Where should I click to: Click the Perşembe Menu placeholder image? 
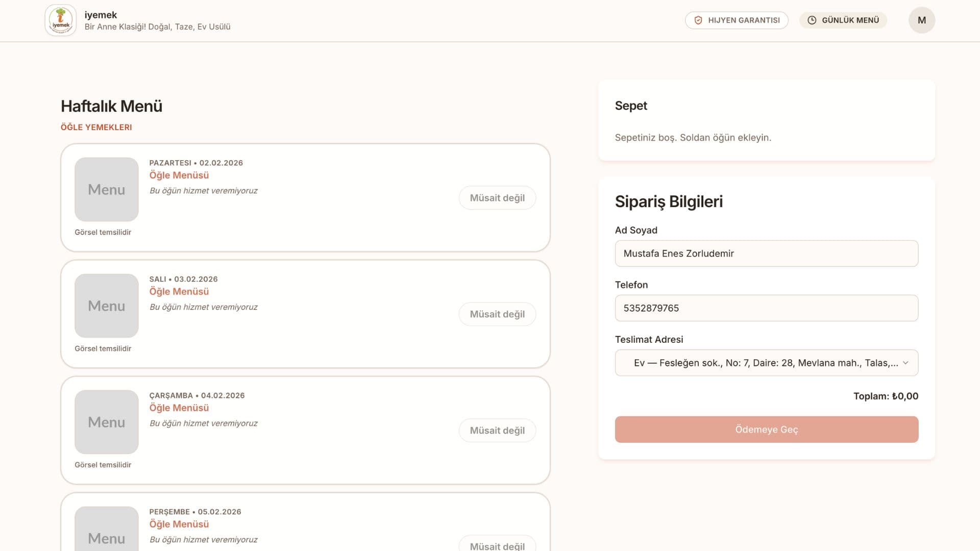107,531
